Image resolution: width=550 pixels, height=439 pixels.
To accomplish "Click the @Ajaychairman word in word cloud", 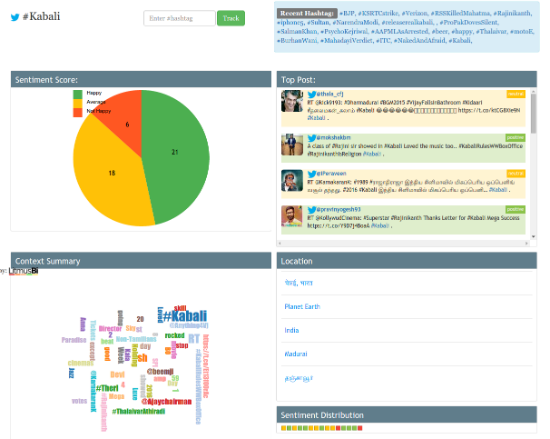I will click(166, 401).
